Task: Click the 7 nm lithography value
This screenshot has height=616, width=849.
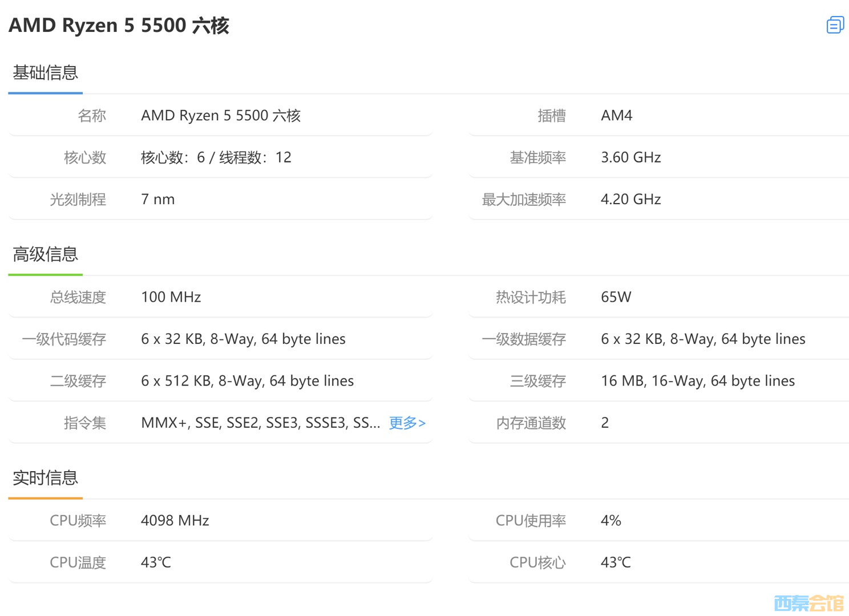Action: (157, 200)
